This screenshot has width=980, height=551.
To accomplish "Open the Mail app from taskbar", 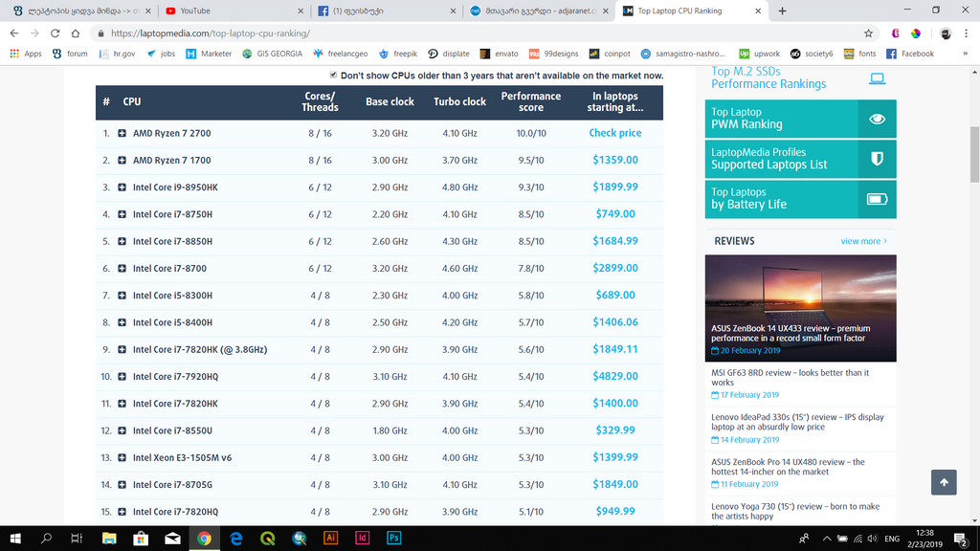I will click(x=172, y=538).
